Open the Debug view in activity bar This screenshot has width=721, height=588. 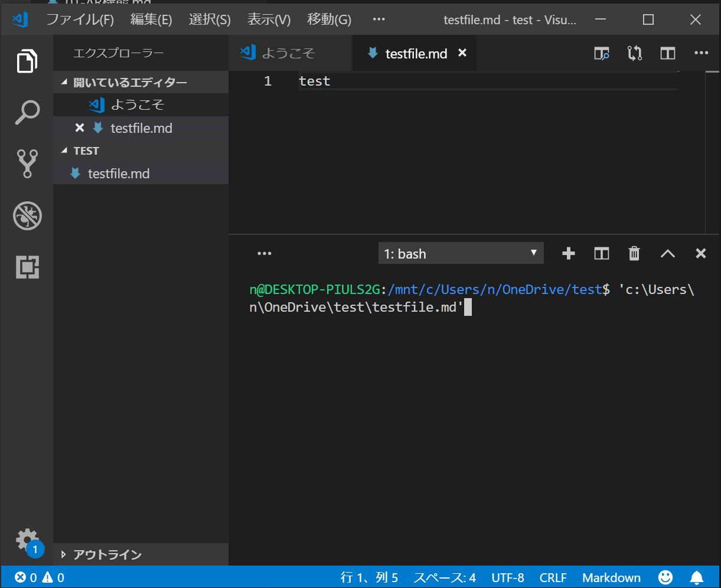tap(27, 216)
